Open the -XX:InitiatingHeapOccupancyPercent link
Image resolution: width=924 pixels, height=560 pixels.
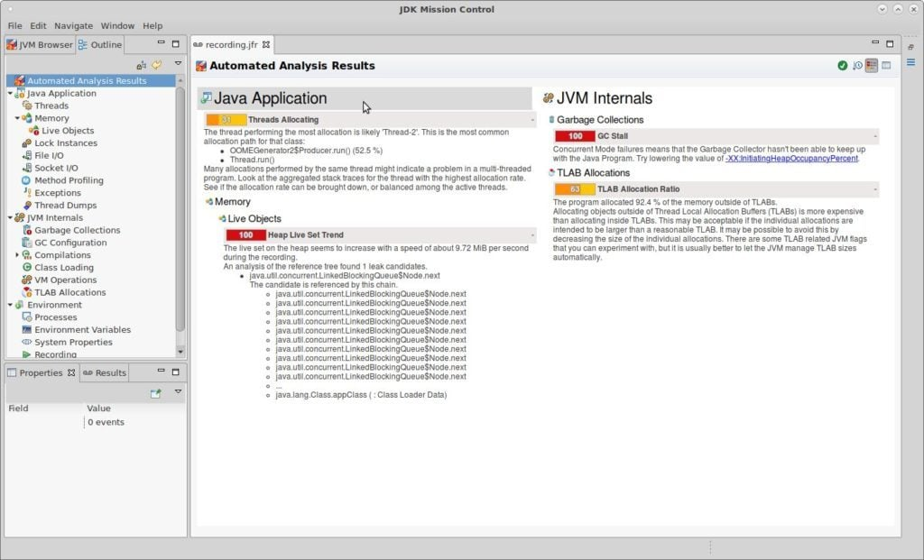click(x=791, y=159)
